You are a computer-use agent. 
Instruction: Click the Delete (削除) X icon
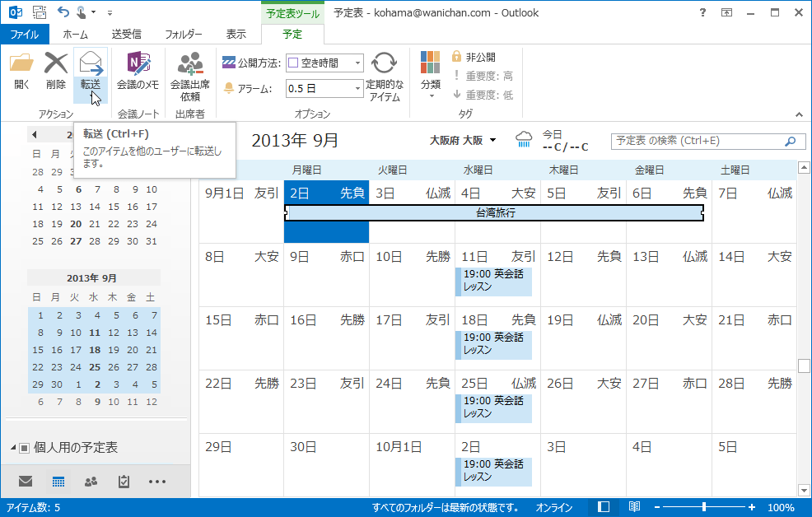[56, 64]
